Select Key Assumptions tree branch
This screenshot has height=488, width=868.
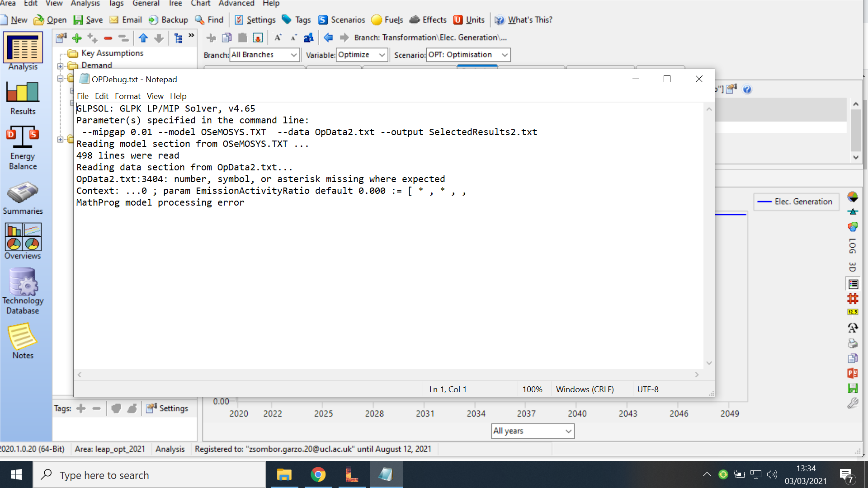(112, 53)
